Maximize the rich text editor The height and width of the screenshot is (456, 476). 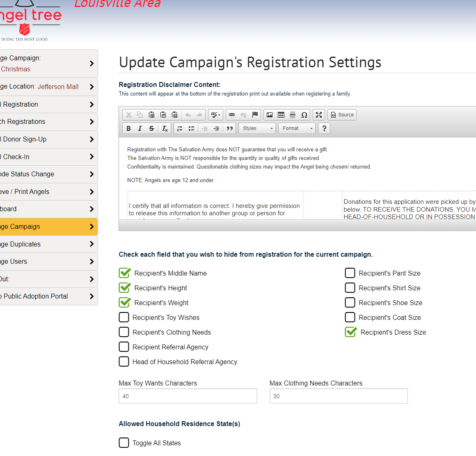(319, 115)
